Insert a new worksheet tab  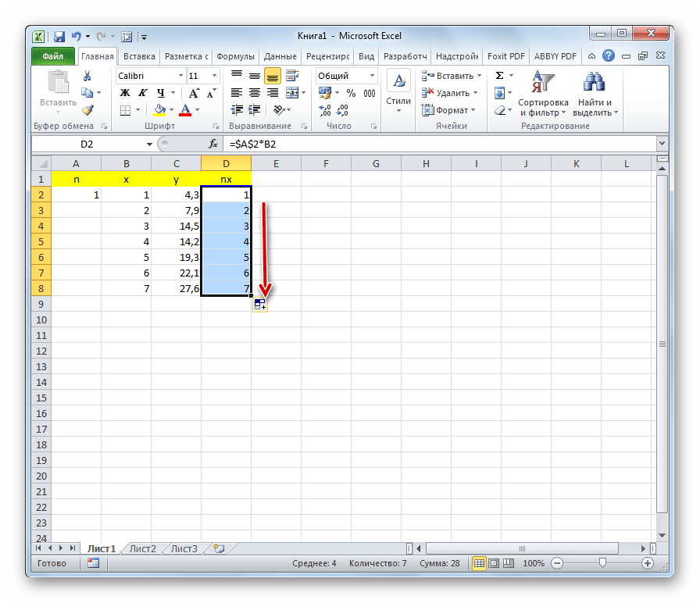(219, 548)
